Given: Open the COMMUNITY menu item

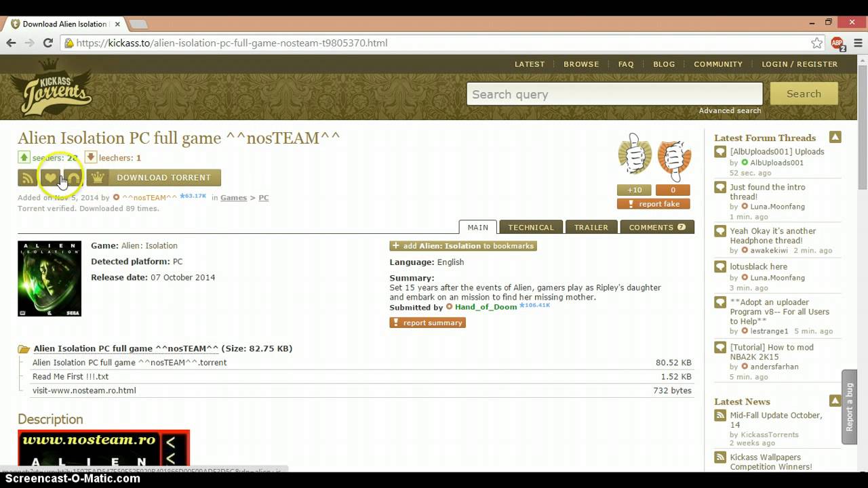Looking at the screenshot, I should coord(718,64).
